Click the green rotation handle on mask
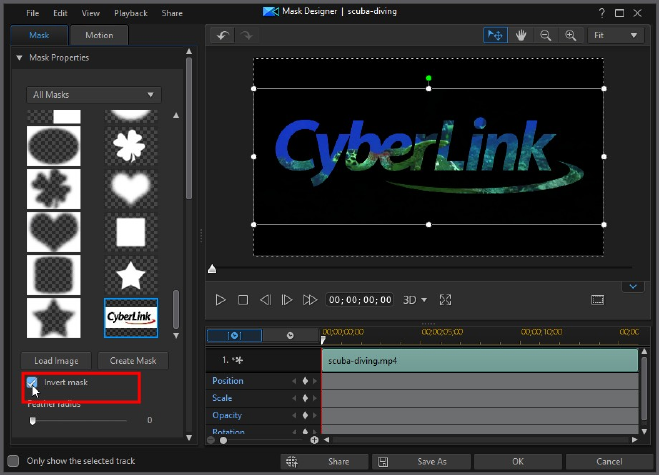This screenshot has width=659, height=475. tap(428, 78)
